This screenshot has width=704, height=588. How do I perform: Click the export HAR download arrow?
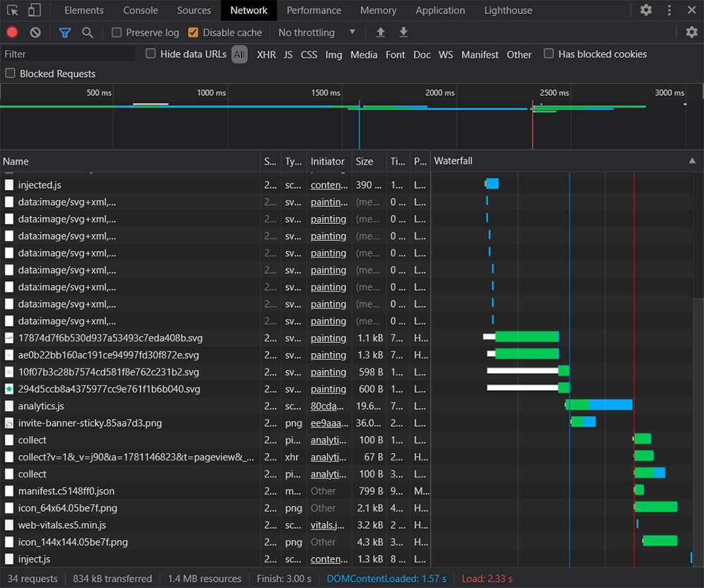(x=403, y=32)
